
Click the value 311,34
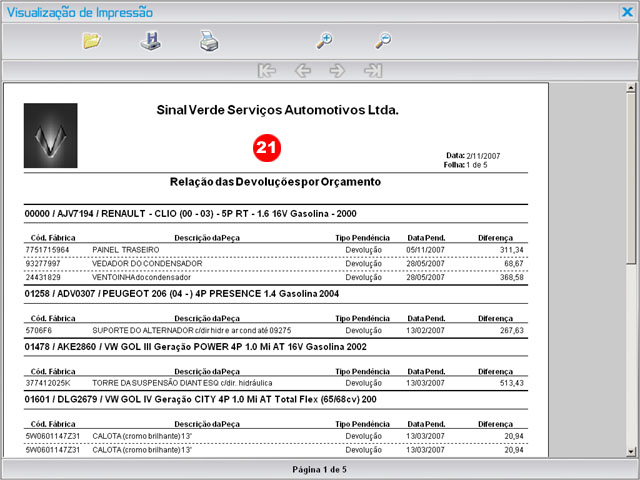pos(512,250)
